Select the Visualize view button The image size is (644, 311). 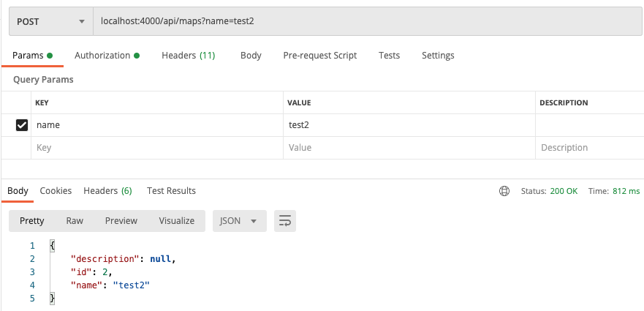[x=177, y=221]
